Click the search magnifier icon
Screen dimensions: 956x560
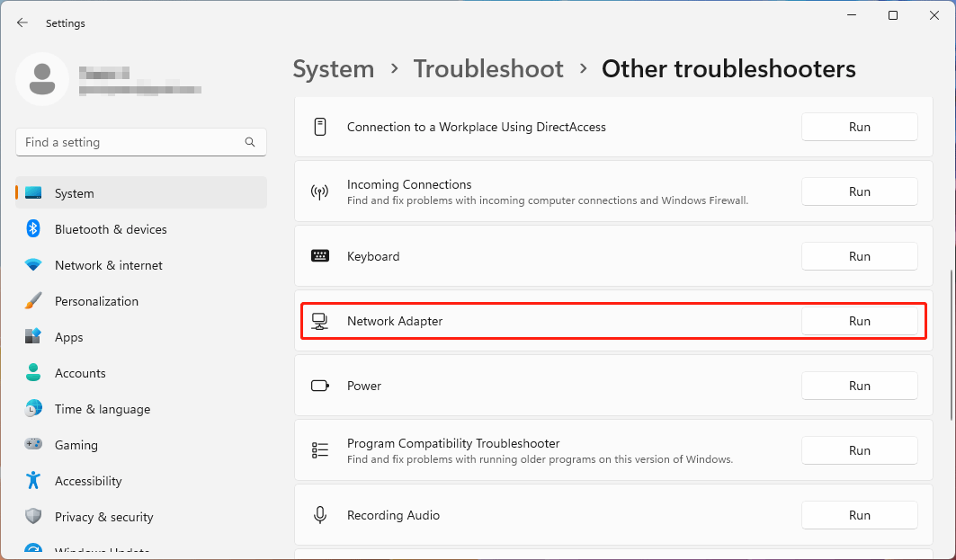(x=250, y=142)
